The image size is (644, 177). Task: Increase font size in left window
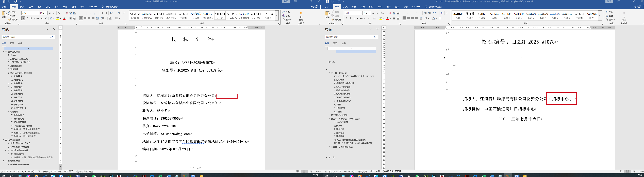coord(50,13)
